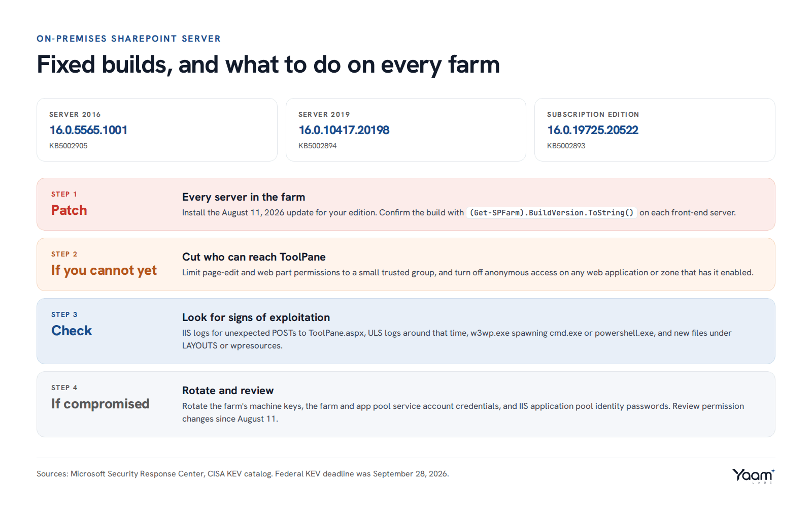Click the "IIS logs for unexpected POSTs" description
The image size is (812, 512).
pyautogui.click(x=457, y=339)
